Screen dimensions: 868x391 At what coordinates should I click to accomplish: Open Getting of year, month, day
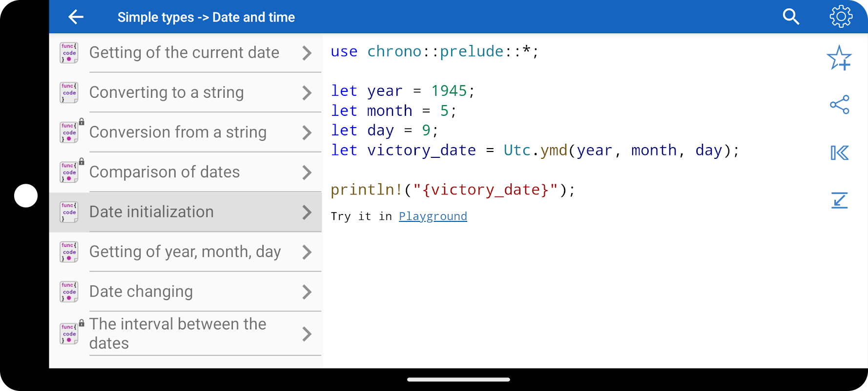185,252
